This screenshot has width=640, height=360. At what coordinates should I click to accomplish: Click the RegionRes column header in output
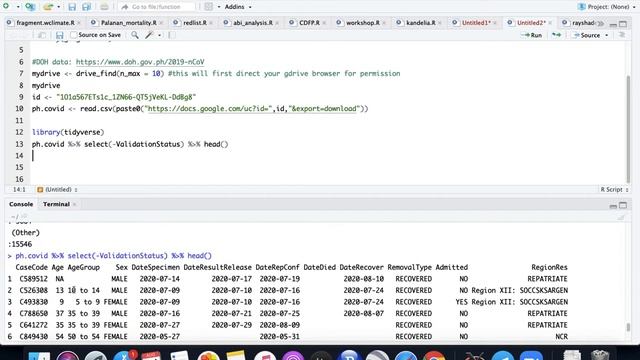(549, 267)
